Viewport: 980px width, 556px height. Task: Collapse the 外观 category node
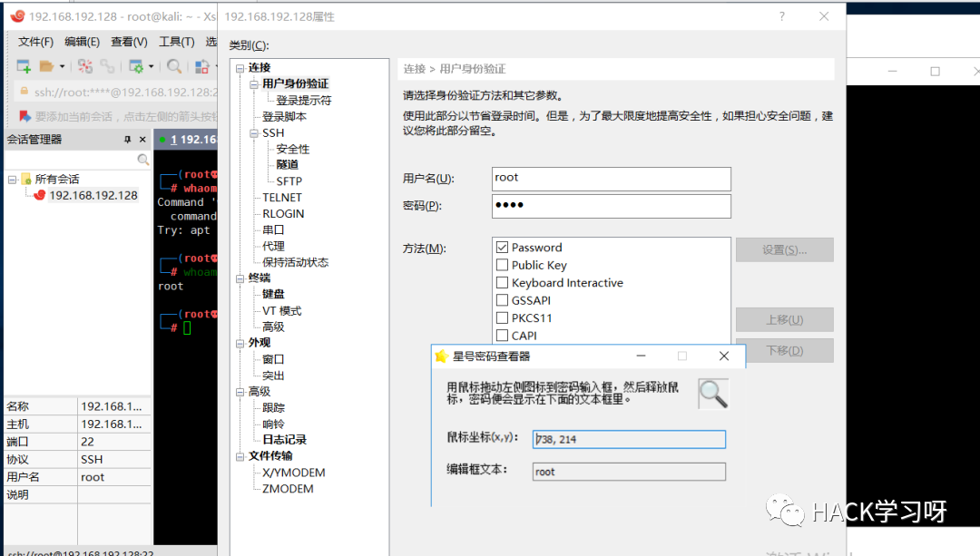point(240,344)
